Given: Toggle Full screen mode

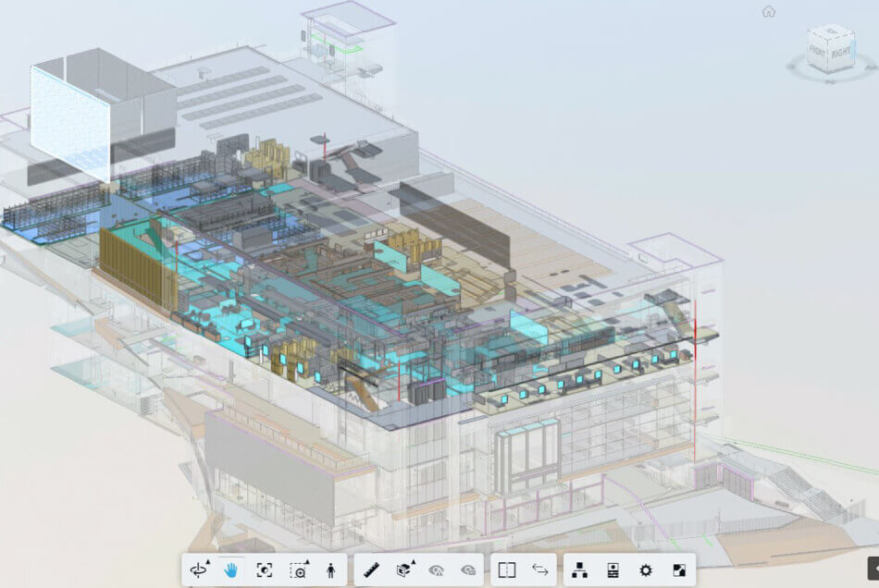Looking at the screenshot, I should (678, 570).
